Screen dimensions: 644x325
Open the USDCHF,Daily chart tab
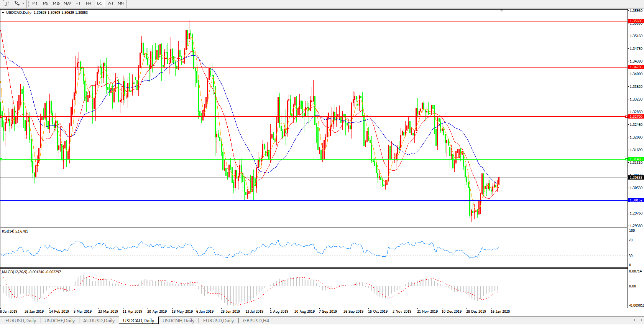coord(60,321)
